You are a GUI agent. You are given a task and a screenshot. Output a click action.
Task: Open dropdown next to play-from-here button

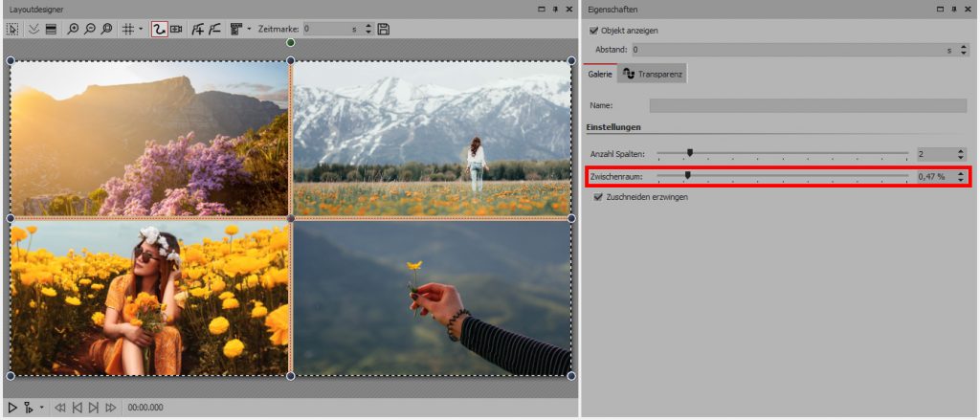[x=42, y=409]
